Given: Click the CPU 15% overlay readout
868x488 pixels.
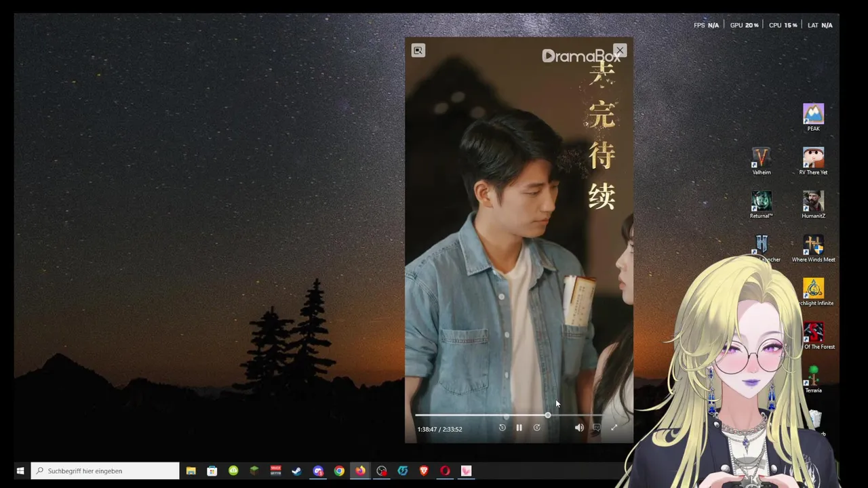Looking at the screenshot, I should [x=783, y=25].
